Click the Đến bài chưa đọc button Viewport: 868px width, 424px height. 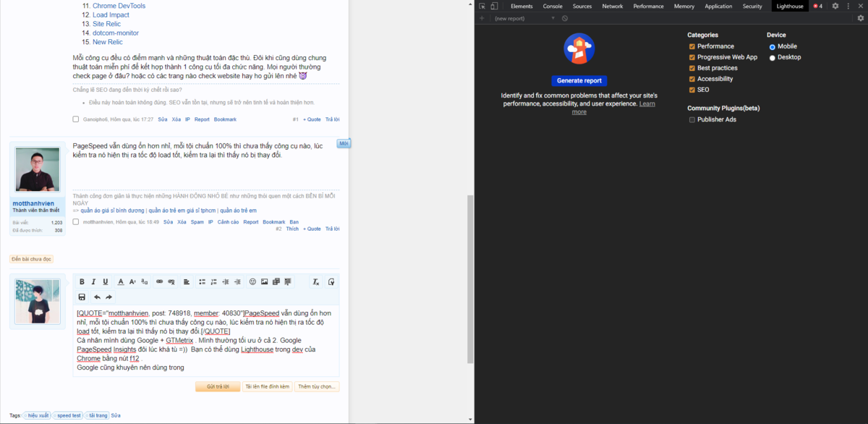32,259
